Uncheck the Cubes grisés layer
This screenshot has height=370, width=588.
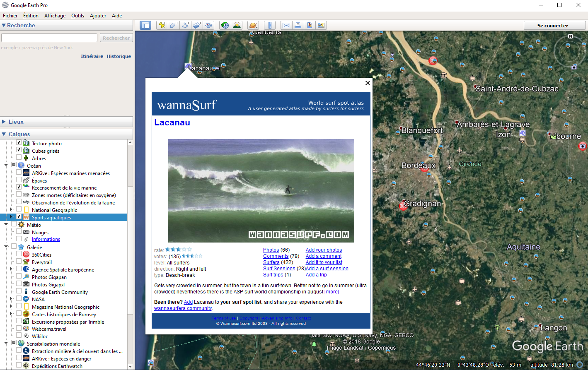[19, 150]
